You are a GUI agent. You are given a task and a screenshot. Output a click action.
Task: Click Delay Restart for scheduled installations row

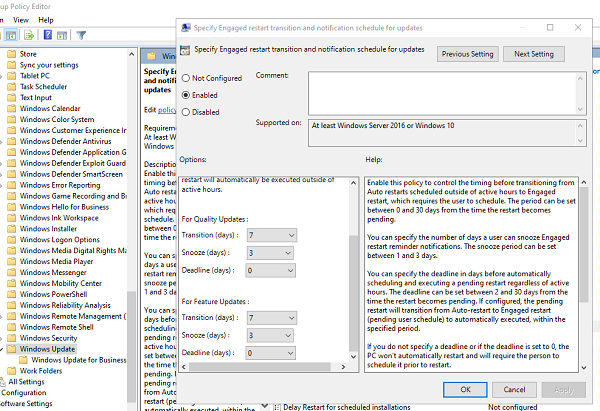point(347,407)
